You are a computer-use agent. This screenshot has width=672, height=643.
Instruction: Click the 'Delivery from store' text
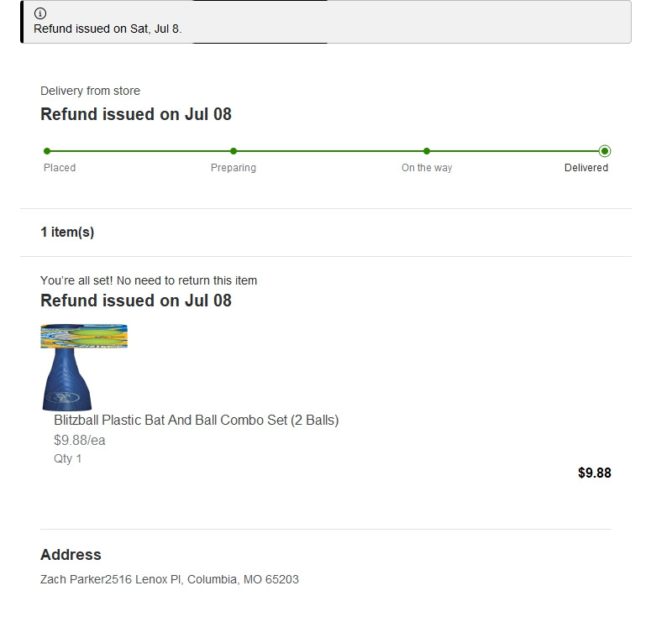click(x=90, y=91)
